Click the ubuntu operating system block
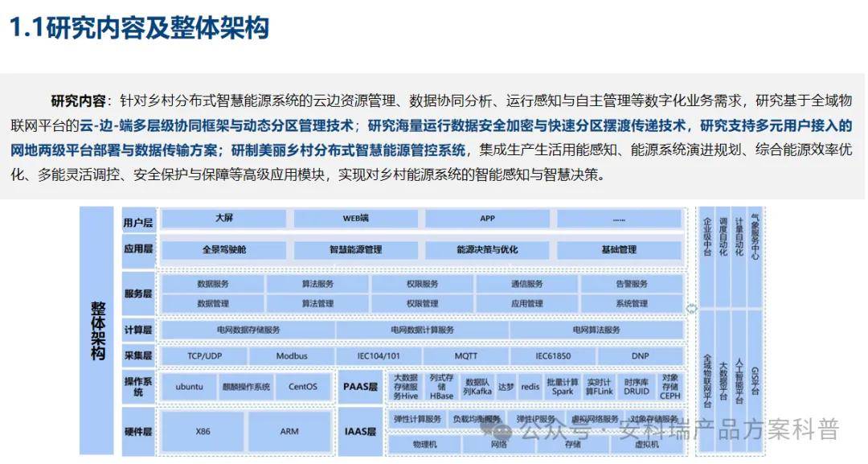This screenshot has width=868, height=464. 190,387
